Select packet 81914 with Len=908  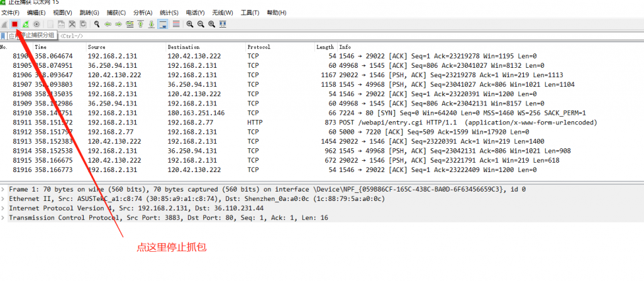tap(322, 151)
